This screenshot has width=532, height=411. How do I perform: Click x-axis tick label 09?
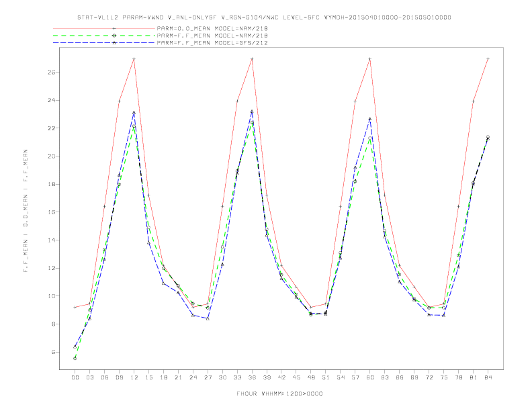point(119,377)
